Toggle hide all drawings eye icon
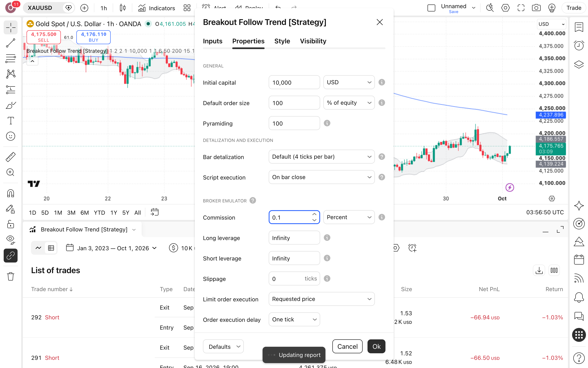The image size is (588, 368). point(11,240)
